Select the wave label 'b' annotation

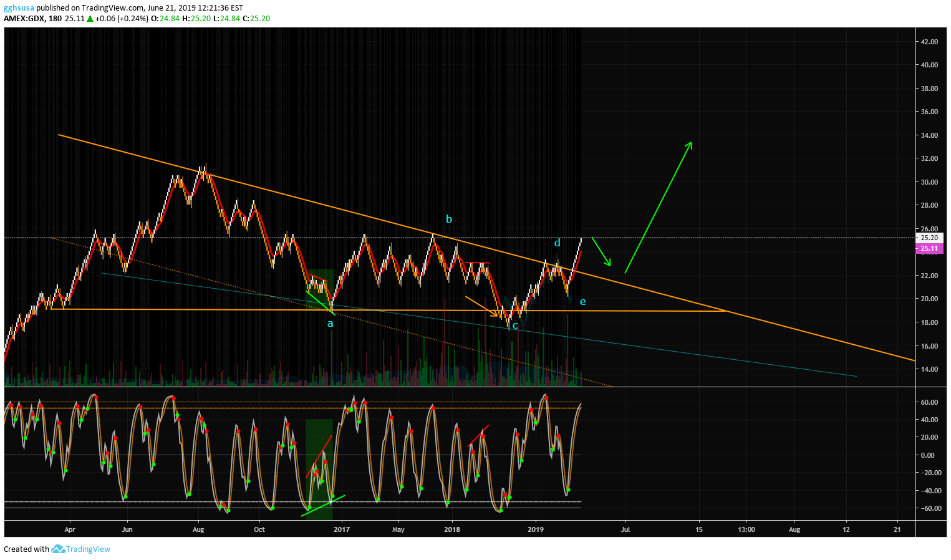tap(448, 219)
